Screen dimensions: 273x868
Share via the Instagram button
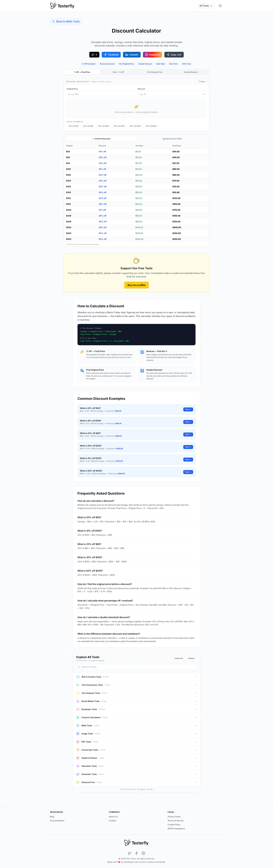pos(152,55)
